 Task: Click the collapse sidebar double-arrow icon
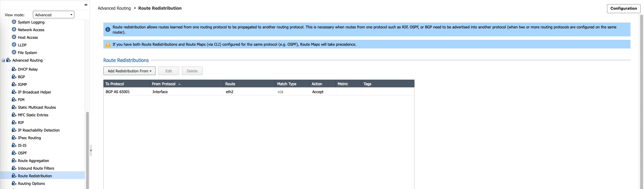tap(86, 5)
